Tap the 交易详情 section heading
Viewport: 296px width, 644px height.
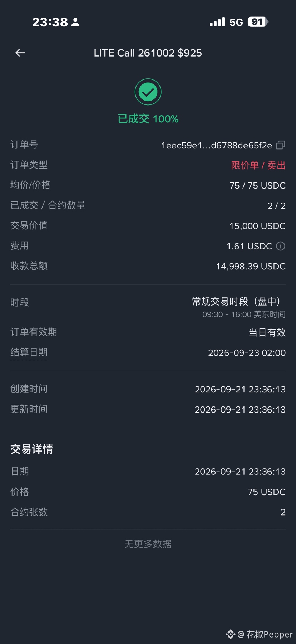32,449
